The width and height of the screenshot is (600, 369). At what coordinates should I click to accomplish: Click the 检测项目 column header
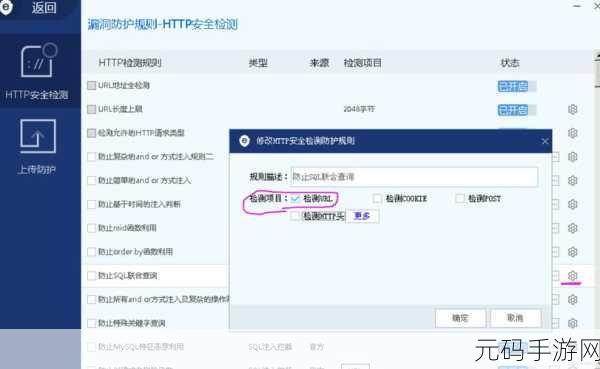(362, 63)
